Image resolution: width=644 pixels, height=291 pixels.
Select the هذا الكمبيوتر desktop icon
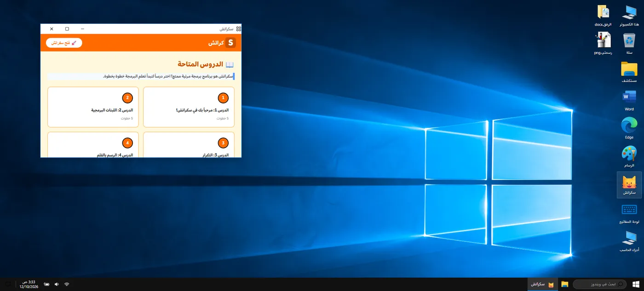[629, 16]
